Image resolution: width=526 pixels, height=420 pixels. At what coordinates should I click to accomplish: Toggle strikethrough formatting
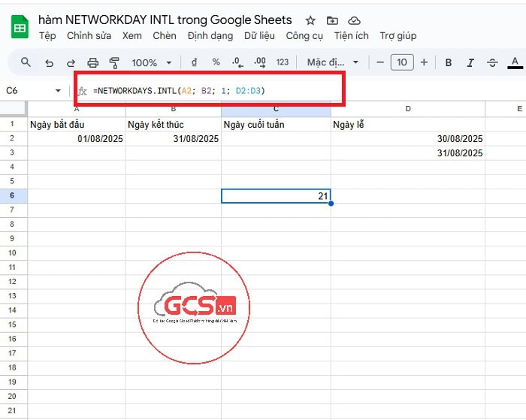(x=492, y=63)
